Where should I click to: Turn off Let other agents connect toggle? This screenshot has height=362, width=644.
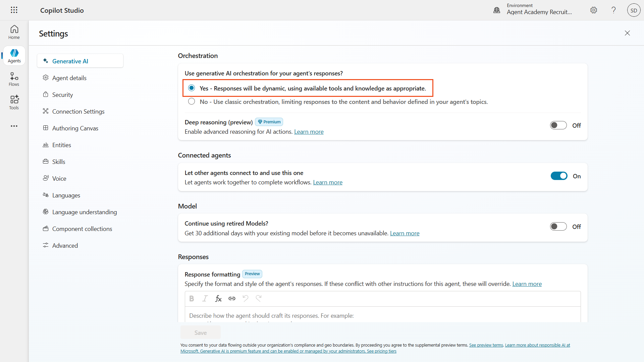[x=559, y=176]
